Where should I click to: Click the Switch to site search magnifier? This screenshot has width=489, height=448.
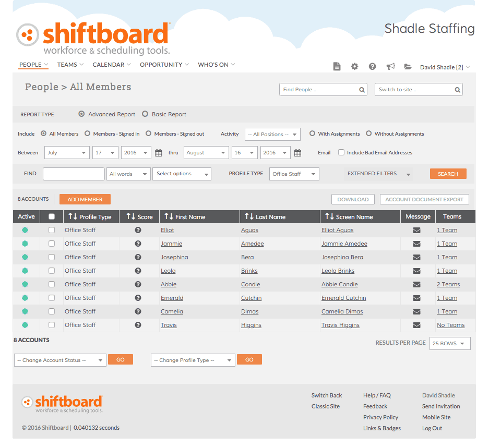coord(458,90)
